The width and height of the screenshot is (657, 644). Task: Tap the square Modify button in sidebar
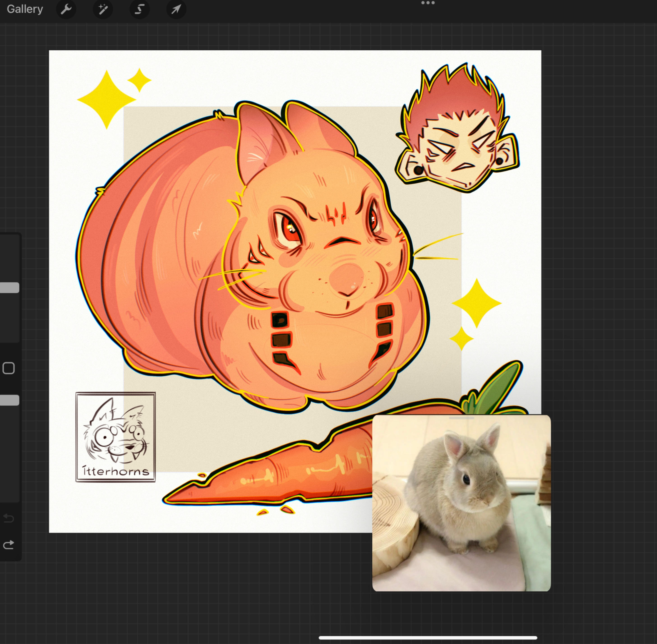click(8, 368)
